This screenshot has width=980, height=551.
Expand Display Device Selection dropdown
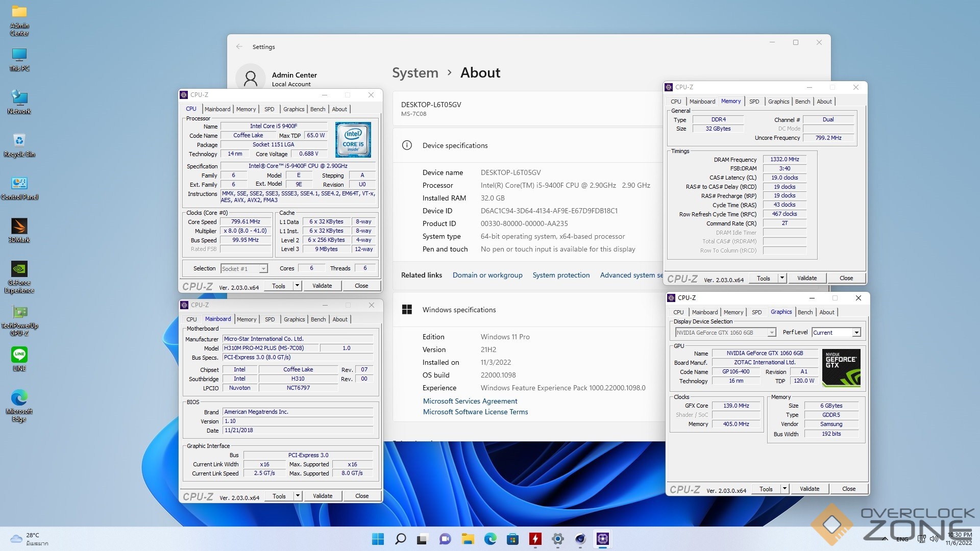click(772, 333)
